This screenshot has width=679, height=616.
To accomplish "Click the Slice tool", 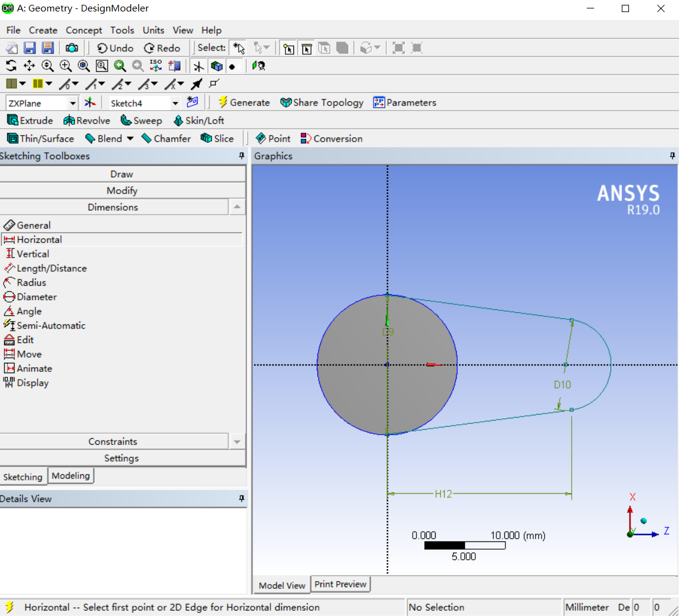I will click(217, 139).
